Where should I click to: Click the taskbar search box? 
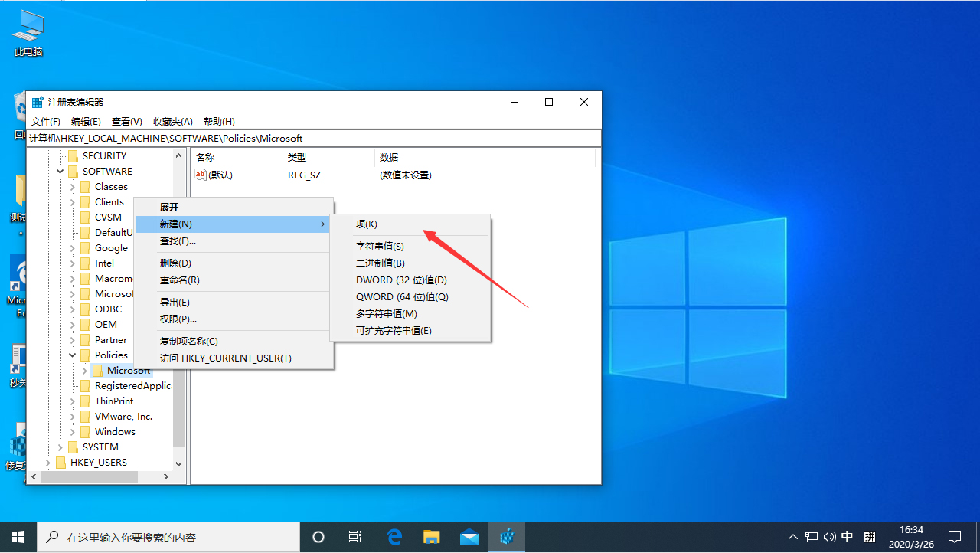click(168, 536)
